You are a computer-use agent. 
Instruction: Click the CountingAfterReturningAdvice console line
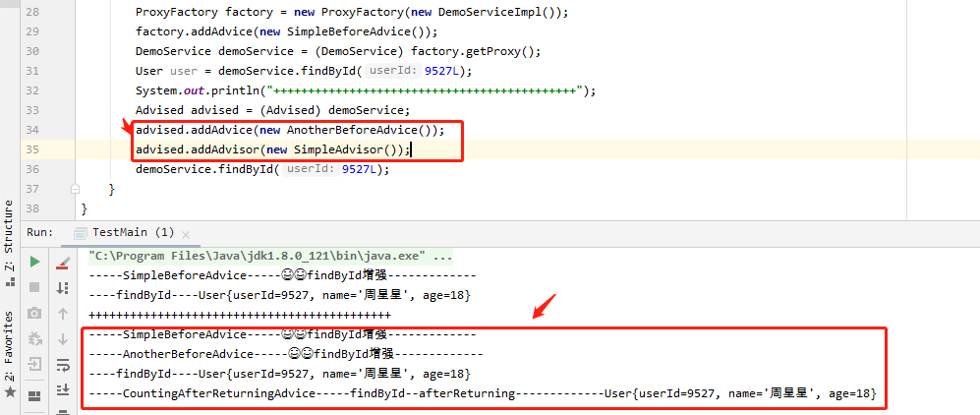pos(484,393)
